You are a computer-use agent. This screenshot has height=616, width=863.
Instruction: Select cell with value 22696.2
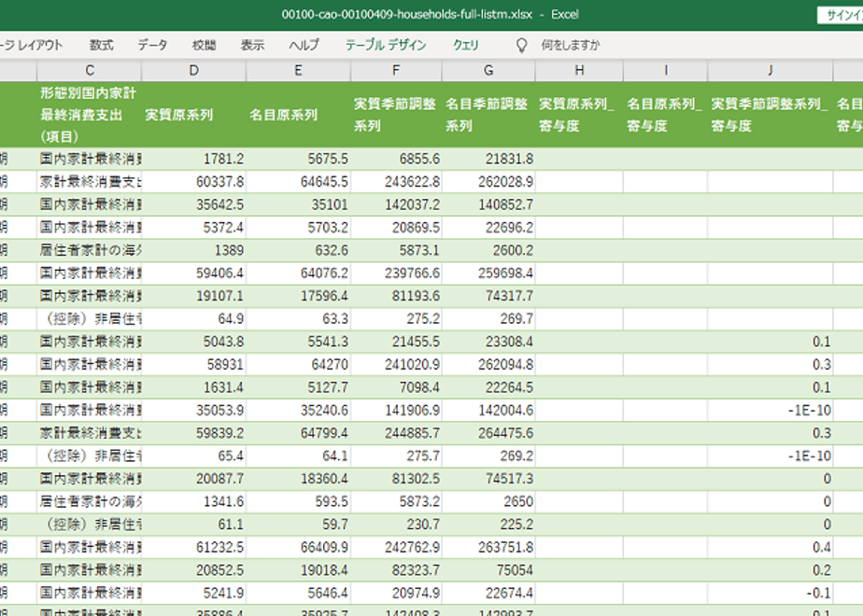tap(488, 227)
